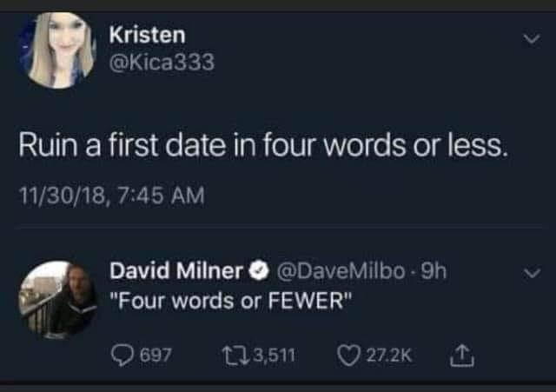The height and width of the screenshot is (392, 556).
Task: Open the @DaveMilbo handle
Action: (x=340, y=271)
